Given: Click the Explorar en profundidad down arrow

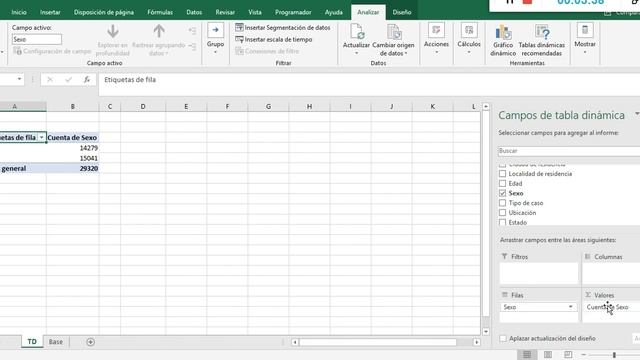Looking at the screenshot, I should click(113, 31).
